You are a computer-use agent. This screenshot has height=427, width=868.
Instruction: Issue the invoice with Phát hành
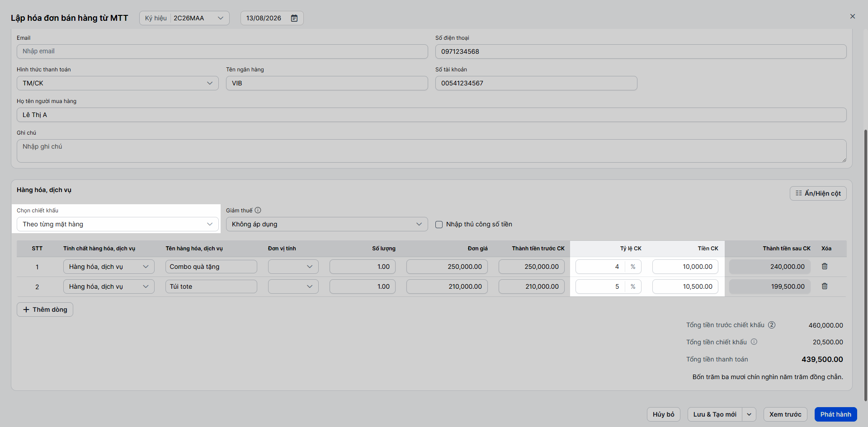coord(836,414)
